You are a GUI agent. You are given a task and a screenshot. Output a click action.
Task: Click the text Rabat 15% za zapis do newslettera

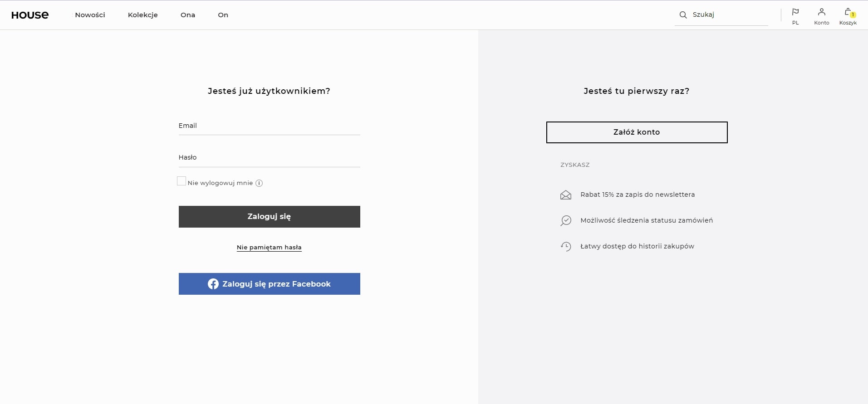638,195
